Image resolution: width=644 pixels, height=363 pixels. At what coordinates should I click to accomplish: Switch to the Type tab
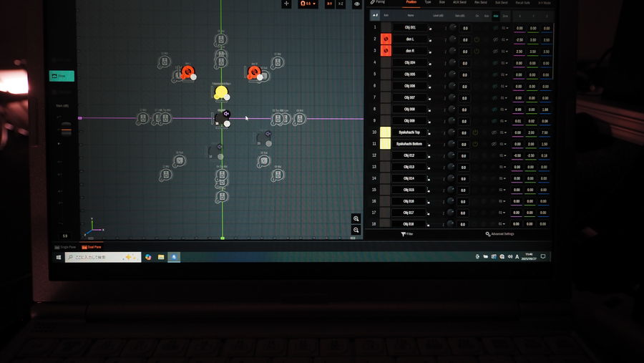pos(428,3)
